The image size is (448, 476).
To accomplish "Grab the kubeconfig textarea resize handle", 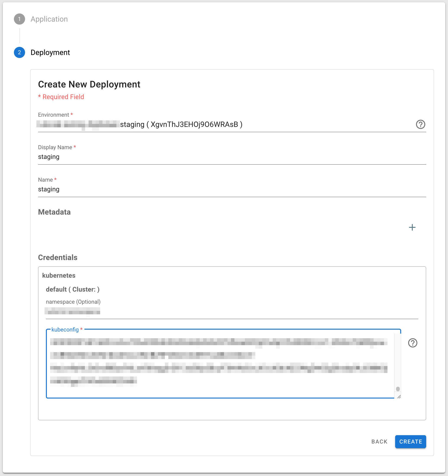I will [x=399, y=396].
